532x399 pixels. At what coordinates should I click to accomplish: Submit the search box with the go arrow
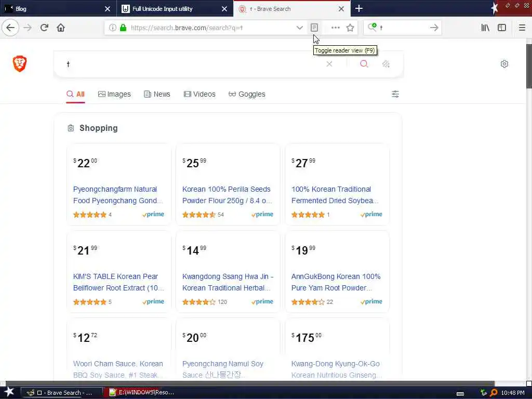coord(434,28)
